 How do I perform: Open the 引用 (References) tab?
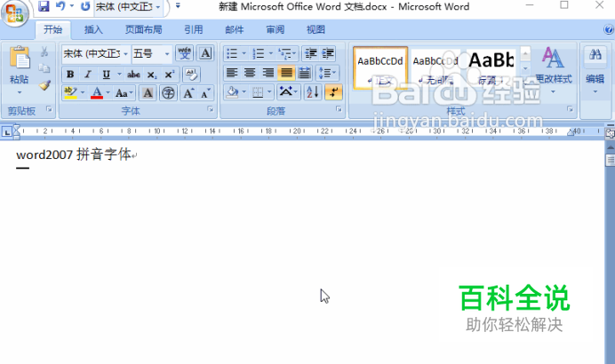click(194, 30)
